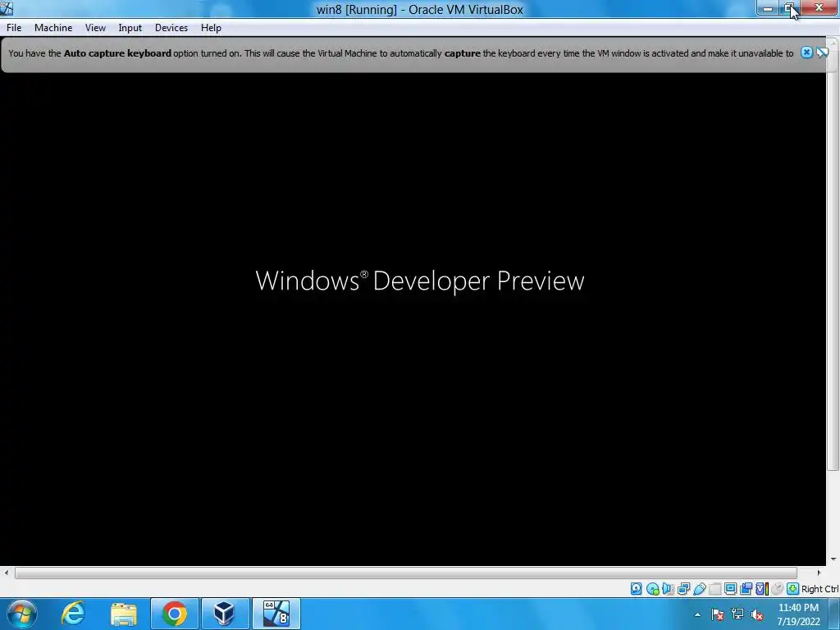
Task: Open the Help menu
Action: 211,28
